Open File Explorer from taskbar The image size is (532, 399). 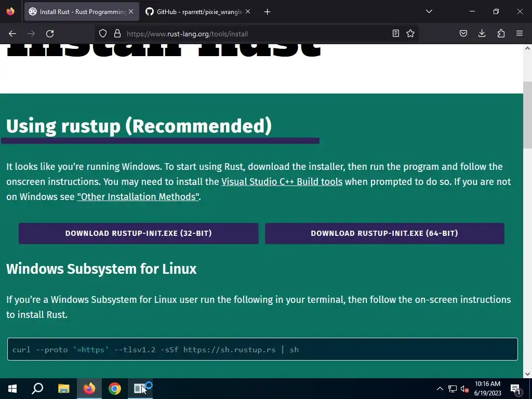pyautogui.click(x=63, y=389)
